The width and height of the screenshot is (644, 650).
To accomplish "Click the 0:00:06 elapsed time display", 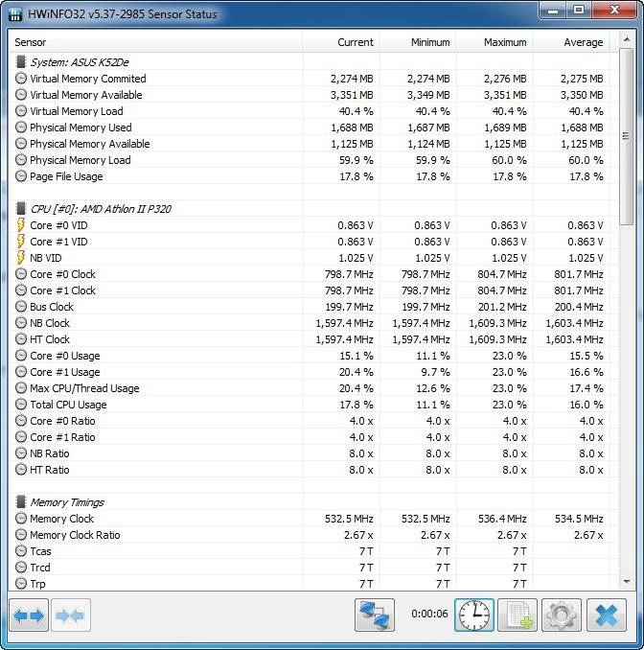I will (x=429, y=614).
